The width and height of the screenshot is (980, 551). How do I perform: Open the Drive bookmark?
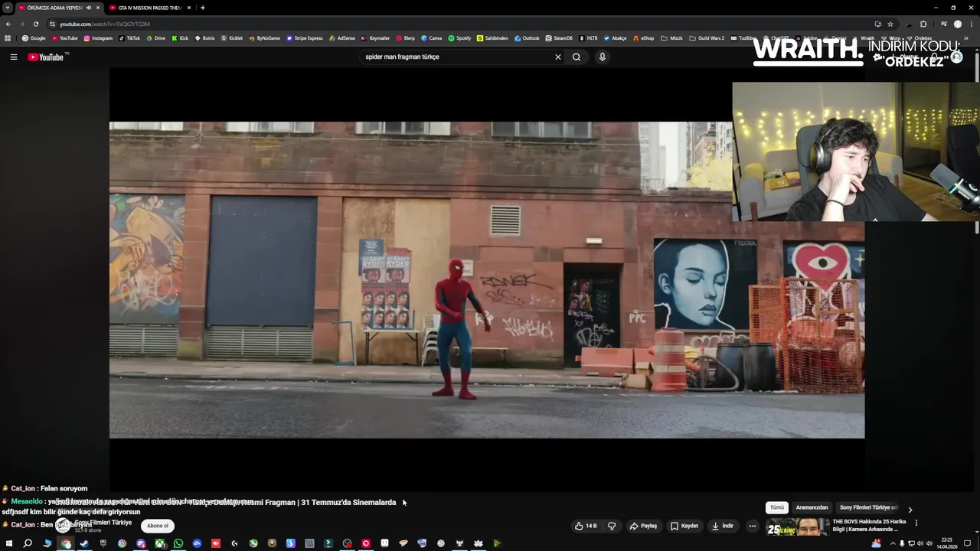pyautogui.click(x=155, y=38)
